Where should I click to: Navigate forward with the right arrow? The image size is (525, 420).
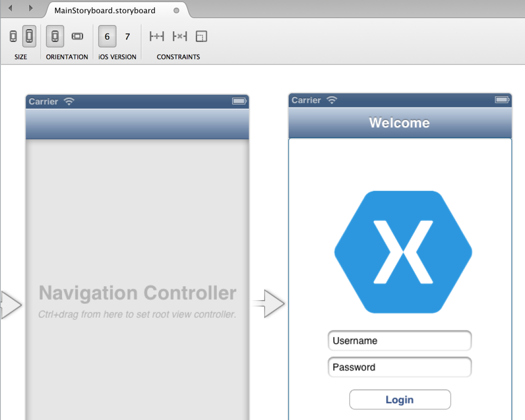pos(31,8)
